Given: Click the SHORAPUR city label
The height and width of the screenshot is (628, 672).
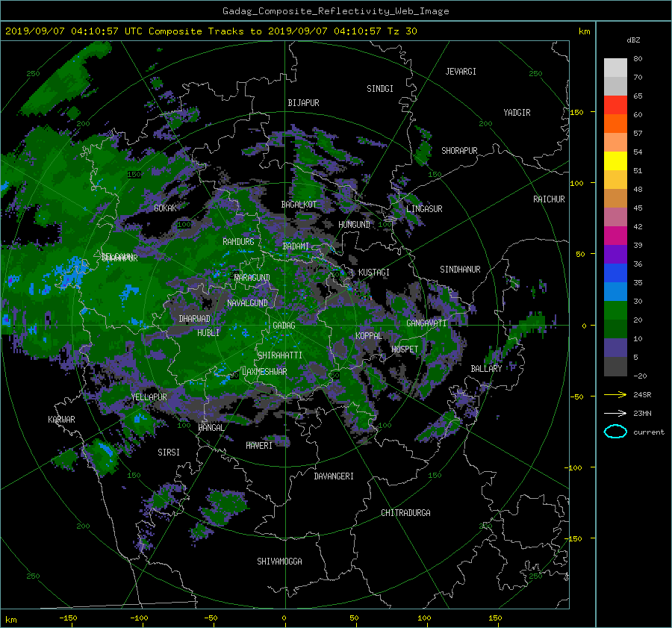Looking at the screenshot, I should (459, 151).
